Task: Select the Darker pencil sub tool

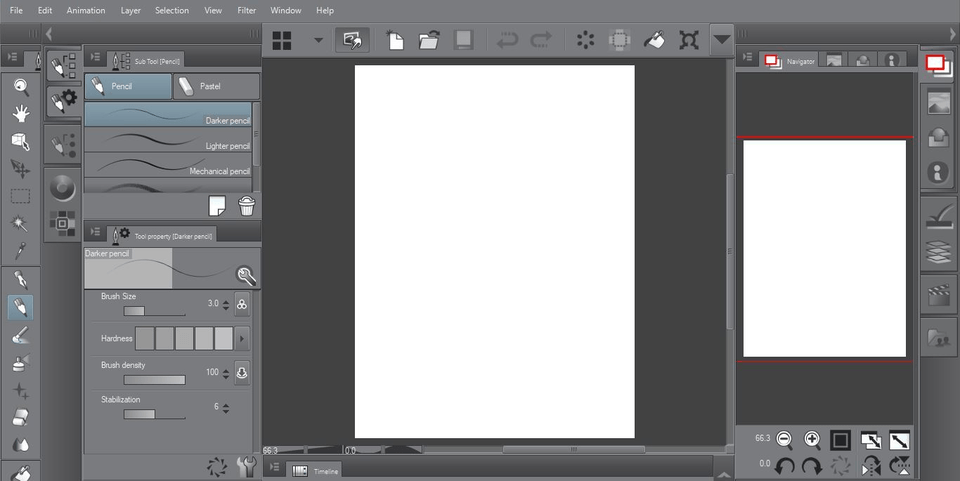Action: pos(168,114)
